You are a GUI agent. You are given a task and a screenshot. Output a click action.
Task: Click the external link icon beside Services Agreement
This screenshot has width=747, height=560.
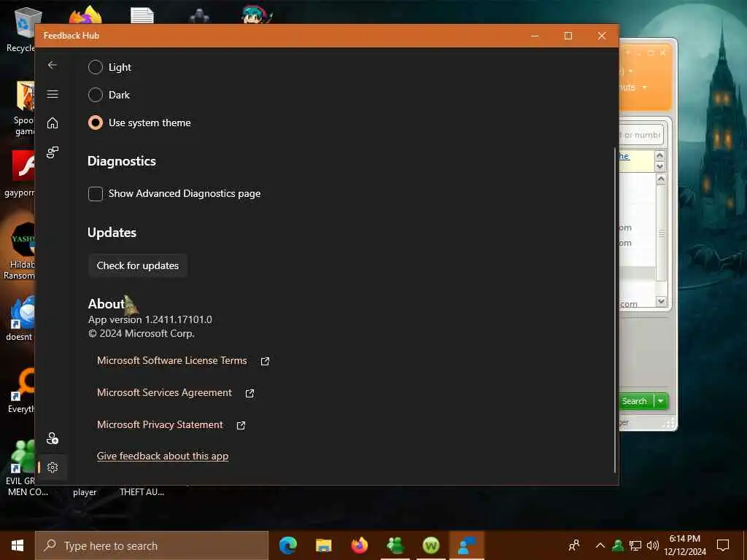pos(249,393)
